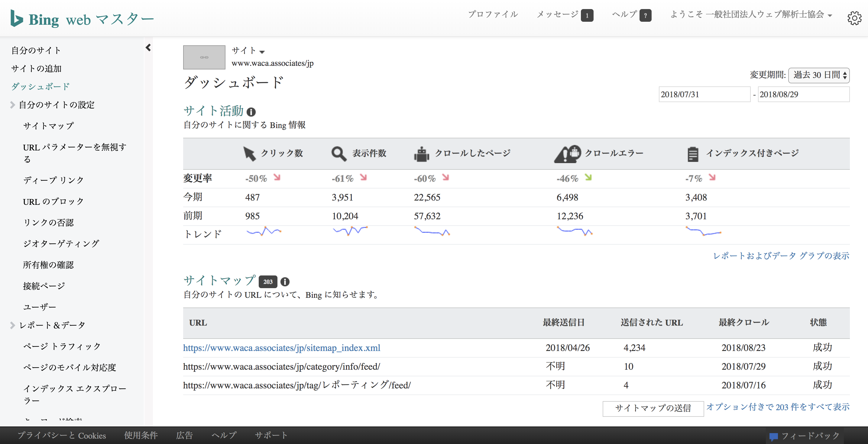Go to 自分のサイト in sidebar
This screenshot has height=444, width=868.
coord(36,50)
